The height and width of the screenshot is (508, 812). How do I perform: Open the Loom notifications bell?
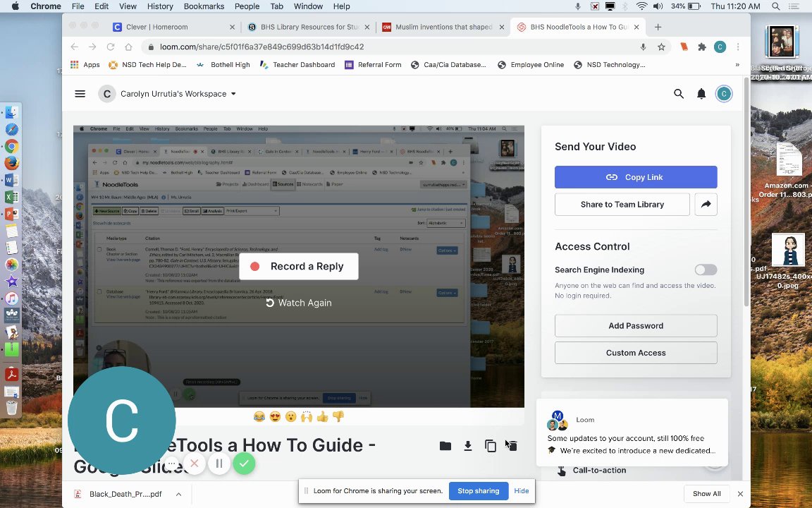(701, 94)
